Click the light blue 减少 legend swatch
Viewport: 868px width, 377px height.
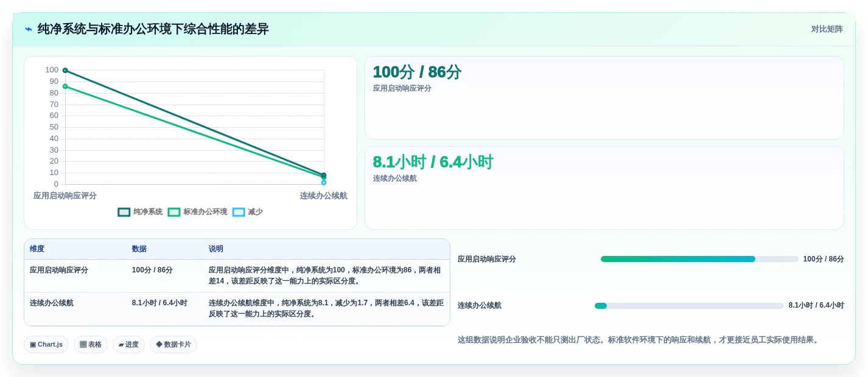click(x=239, y=212)
